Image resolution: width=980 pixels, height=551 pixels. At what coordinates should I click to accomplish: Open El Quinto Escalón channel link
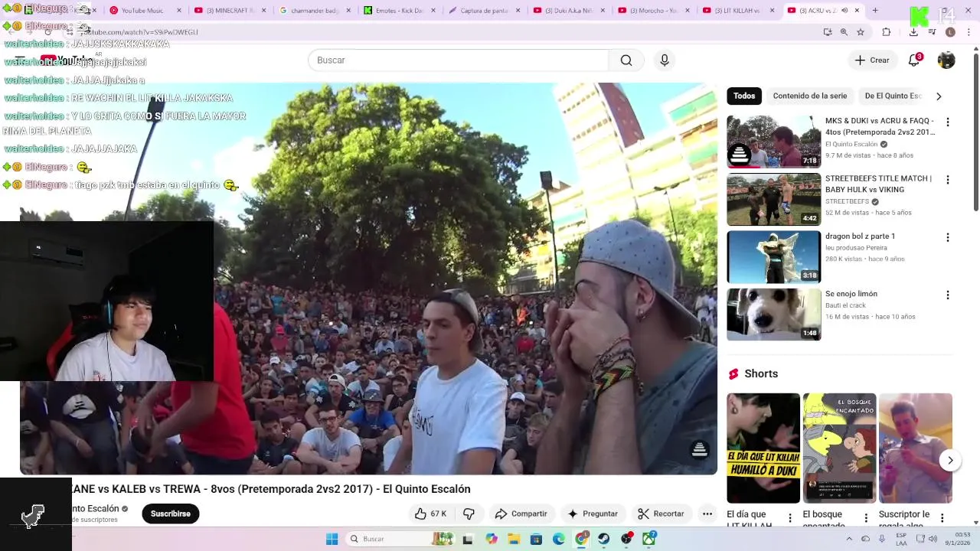(96, 509)
